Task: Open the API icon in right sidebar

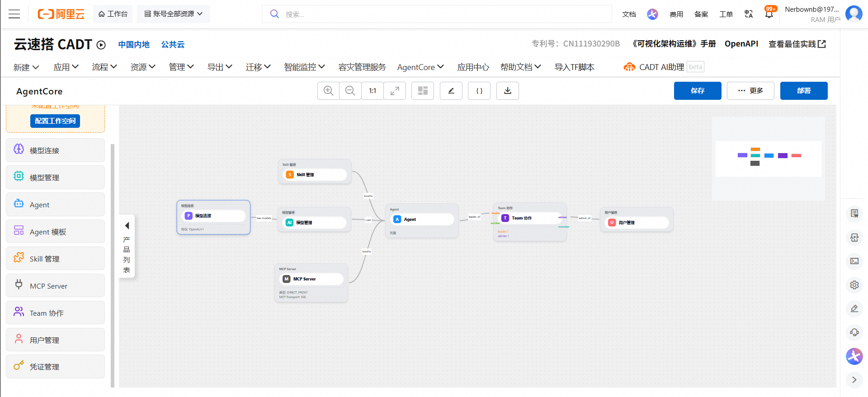Action: pos(854,238)
